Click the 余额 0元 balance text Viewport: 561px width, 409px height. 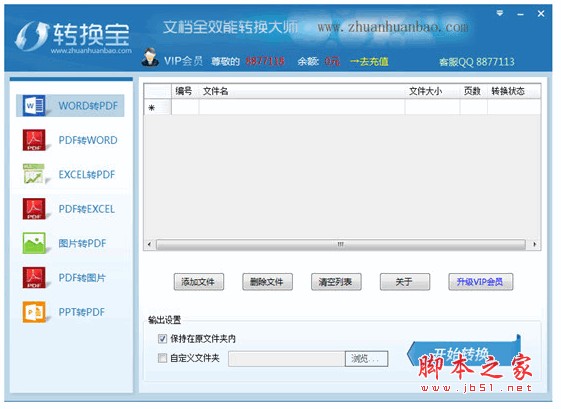coord(318,61)
